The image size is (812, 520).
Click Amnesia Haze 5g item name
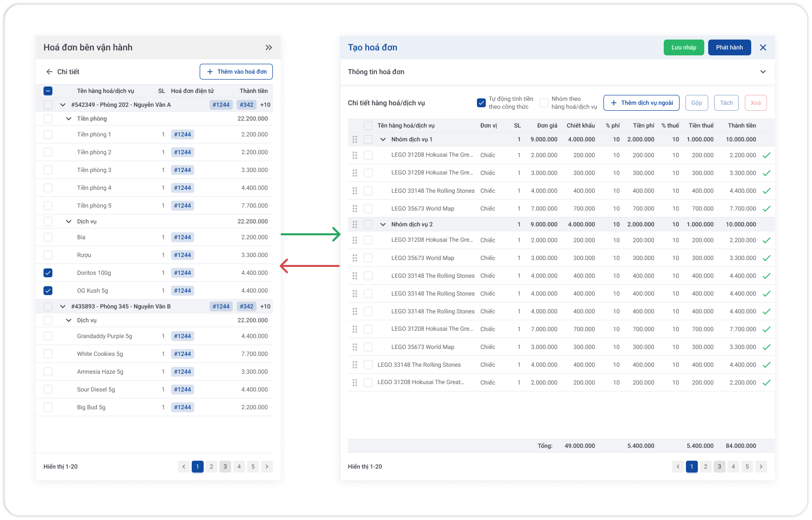click(100, 372)
